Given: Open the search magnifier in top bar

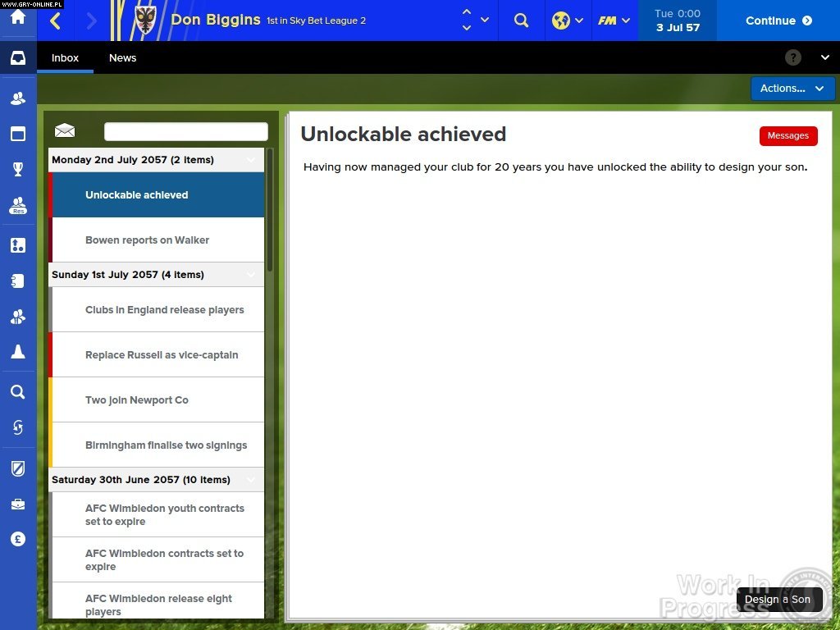Looking at the screenshot, I should pos(522,21).
